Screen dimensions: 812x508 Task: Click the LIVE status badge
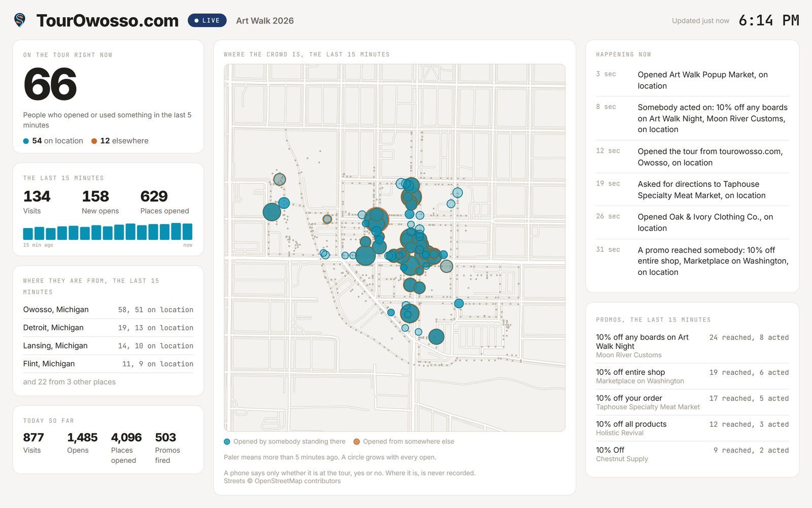[207, 20]
